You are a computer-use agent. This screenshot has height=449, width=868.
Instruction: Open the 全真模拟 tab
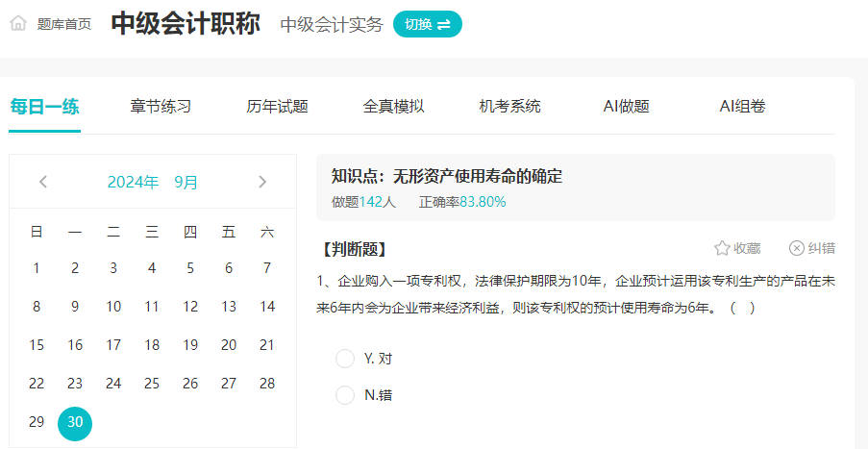pos(393,107)
